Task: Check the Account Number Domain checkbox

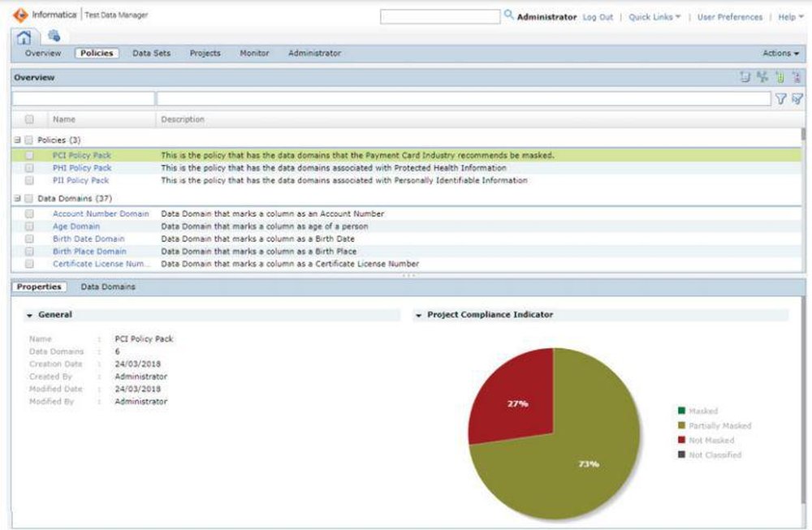Action: point(29,213)
